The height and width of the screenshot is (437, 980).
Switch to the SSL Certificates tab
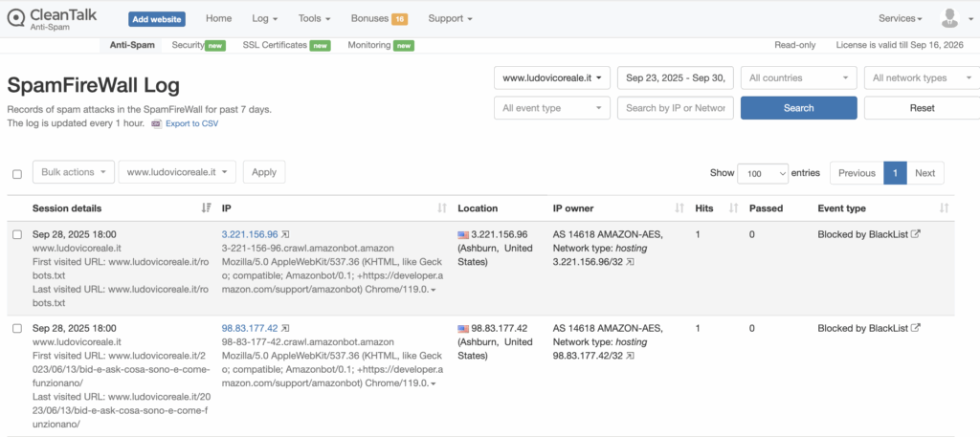(286, 45)
